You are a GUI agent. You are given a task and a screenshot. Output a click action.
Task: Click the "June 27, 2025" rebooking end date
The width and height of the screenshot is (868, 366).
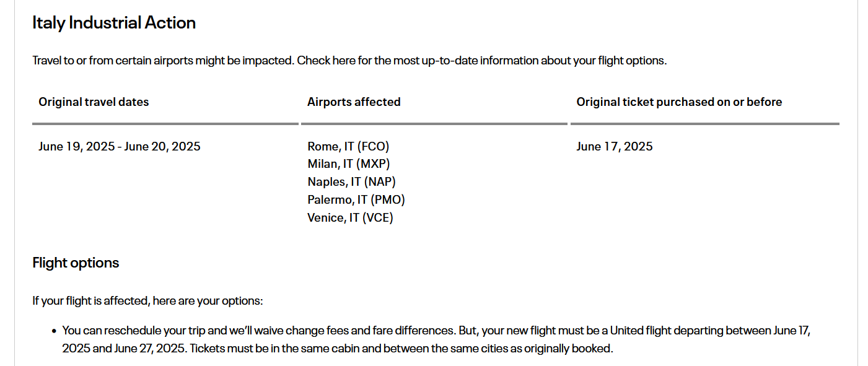pos(149,349)
